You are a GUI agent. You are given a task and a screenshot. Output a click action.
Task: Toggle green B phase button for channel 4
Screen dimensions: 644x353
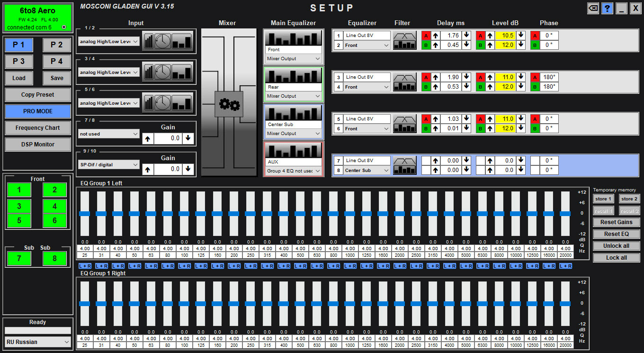pos(535,87)
